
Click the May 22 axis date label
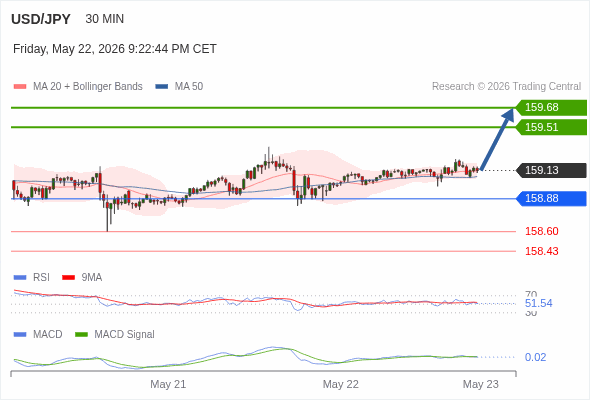click(341, 384)
